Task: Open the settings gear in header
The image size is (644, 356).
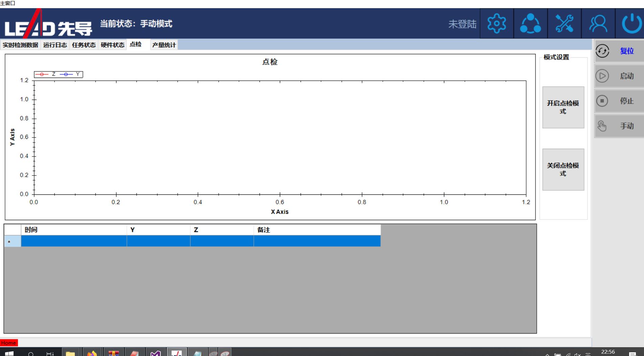Action: pyautogui.click(x=496, y=24)
